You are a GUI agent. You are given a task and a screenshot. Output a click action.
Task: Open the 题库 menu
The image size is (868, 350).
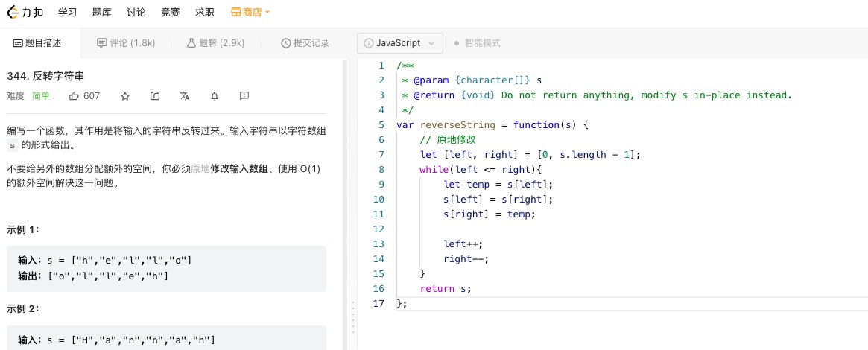[x=101, y=12]
